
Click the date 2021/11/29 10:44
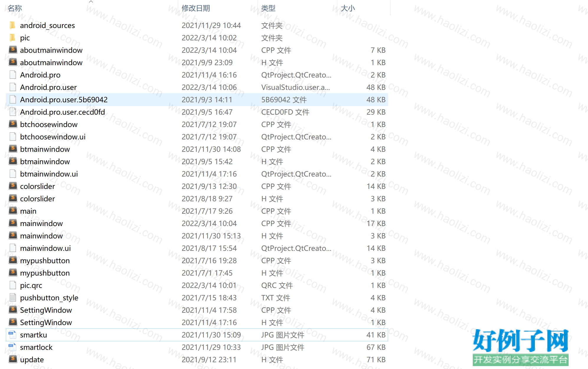(x=211, y=25)
